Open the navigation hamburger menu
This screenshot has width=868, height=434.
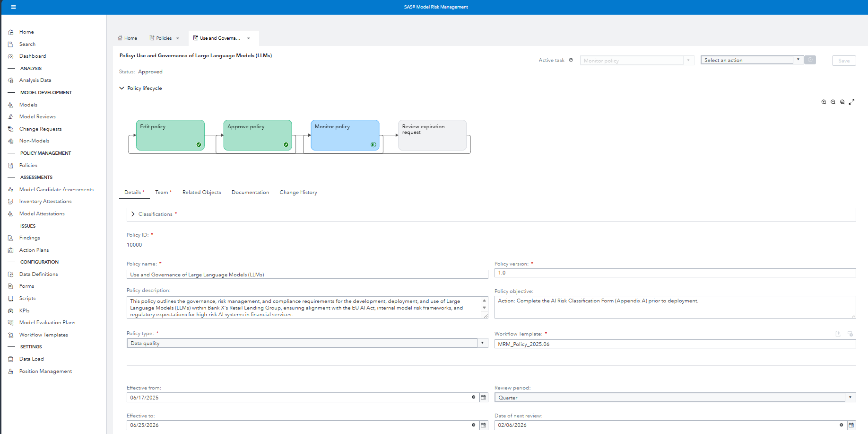[14, 7]
